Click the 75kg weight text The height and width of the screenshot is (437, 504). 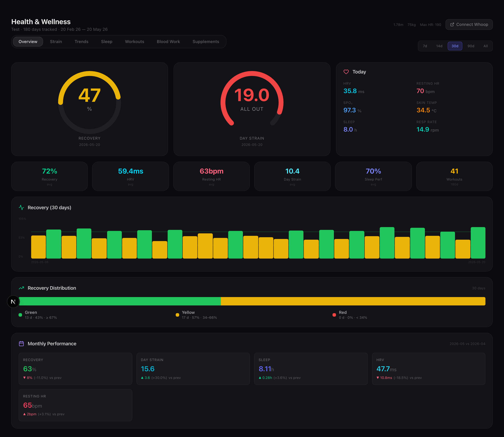click(x=412, y=25)
